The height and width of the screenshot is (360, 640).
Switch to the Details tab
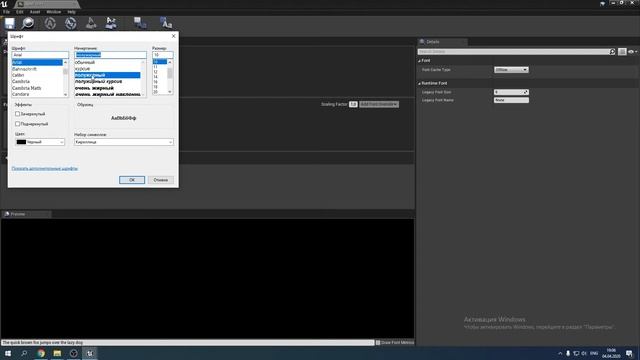pyautogui.click(x=442, y=42)
